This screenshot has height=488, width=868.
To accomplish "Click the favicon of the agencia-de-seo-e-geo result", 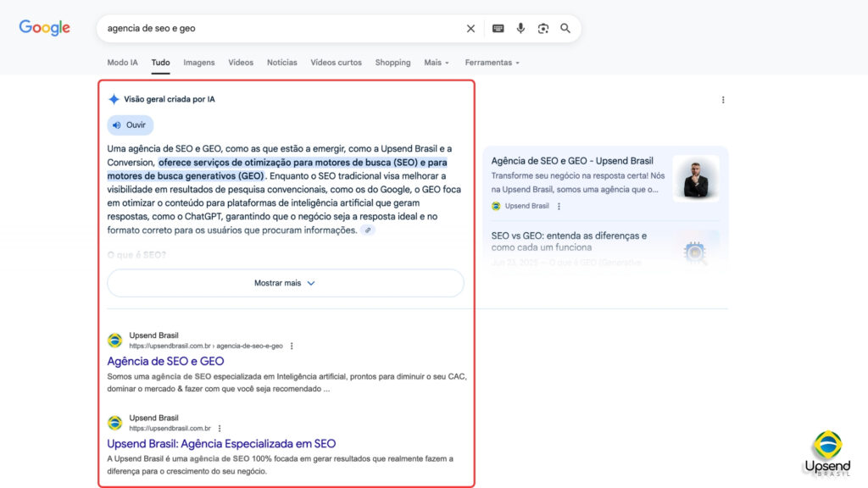I will click(x=114, y=341).
